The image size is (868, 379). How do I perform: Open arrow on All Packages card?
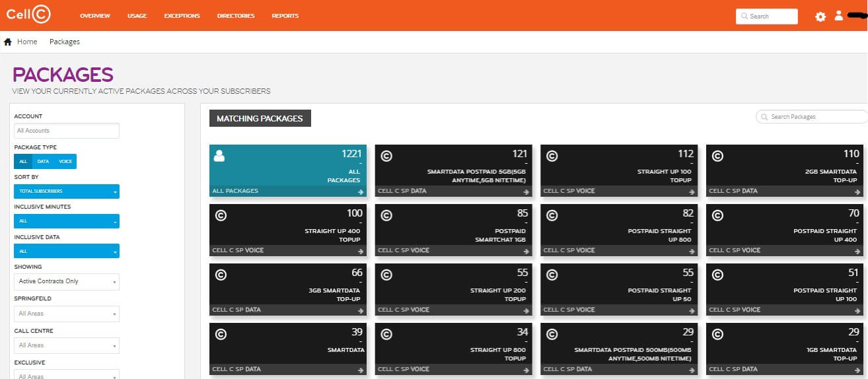click(x=361, y=191)
